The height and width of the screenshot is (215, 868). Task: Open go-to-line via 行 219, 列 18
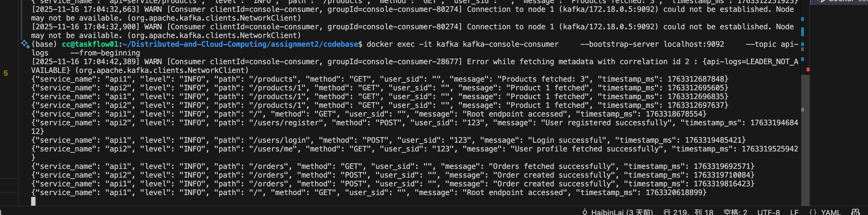(x=688, y=212)
